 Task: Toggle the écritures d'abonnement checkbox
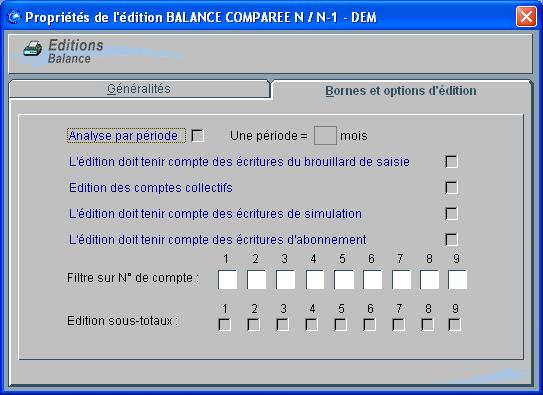(452, 240)
